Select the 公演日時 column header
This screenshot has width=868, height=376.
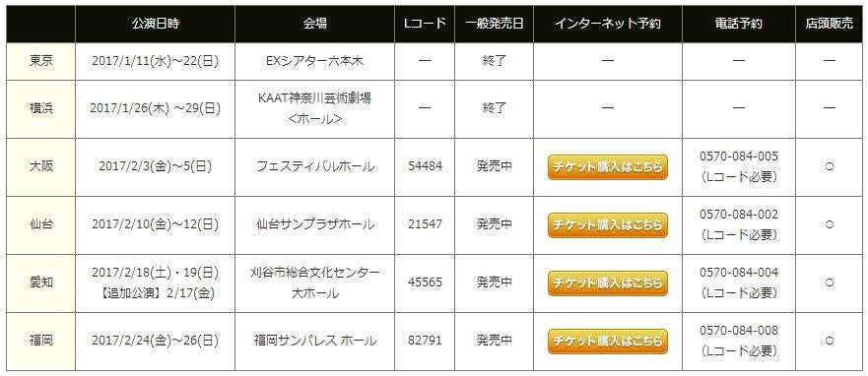(x=155, y=24)
